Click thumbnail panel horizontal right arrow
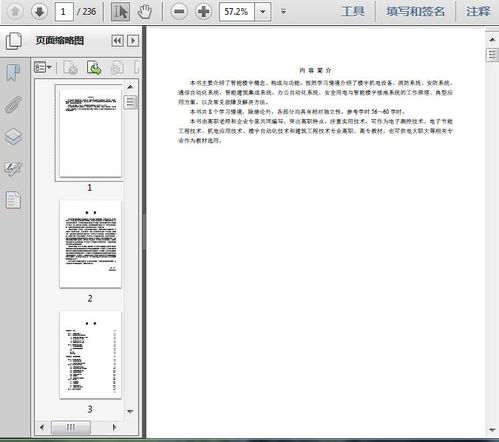This screenshot has height=442, width=499. tap(115, 427)
